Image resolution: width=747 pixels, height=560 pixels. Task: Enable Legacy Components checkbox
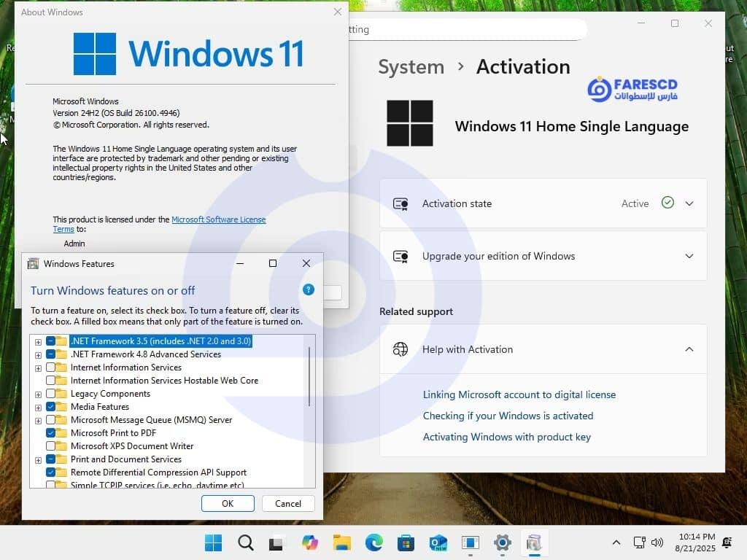50,394
